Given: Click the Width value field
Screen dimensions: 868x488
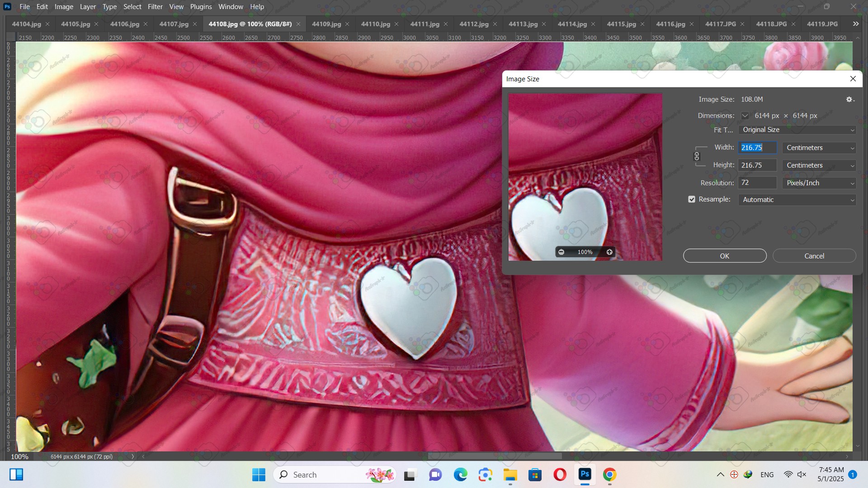Looking at the screenshot, I should tap(758, 148).
